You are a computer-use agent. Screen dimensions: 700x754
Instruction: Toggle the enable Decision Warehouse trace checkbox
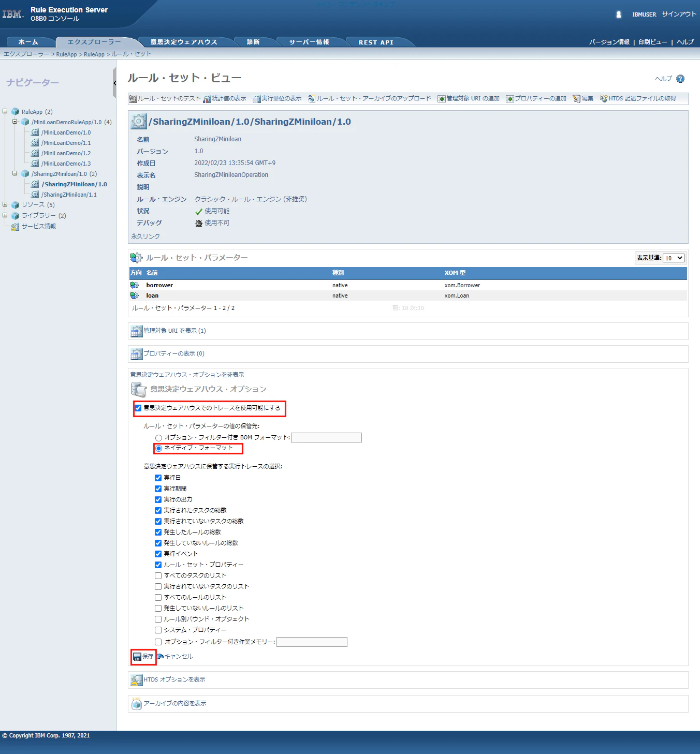tap(138, 408)
